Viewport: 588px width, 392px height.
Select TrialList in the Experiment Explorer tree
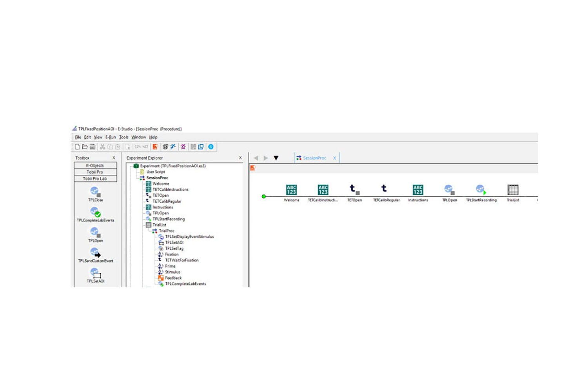click(x=156, y=225)
